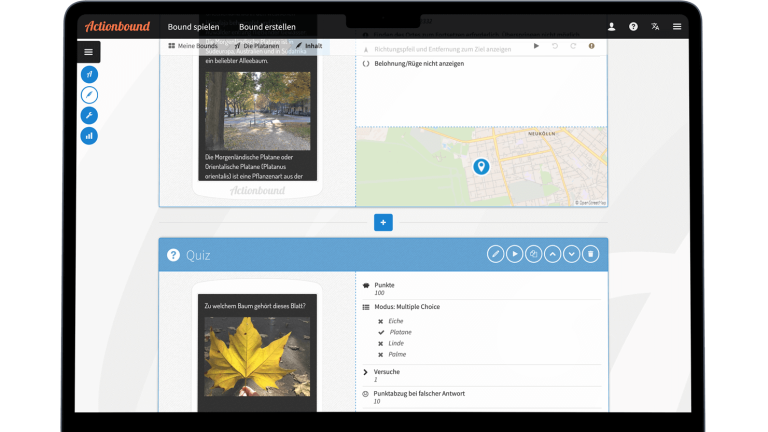The image size is (768, 432).
Task: Open the language translation icon
Action: coord(655,27)
